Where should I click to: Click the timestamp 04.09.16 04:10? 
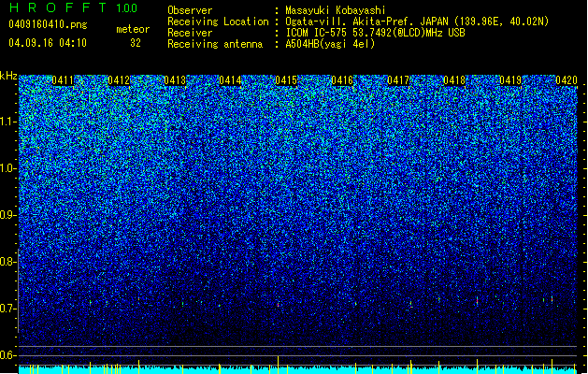[x=48, y=43]
